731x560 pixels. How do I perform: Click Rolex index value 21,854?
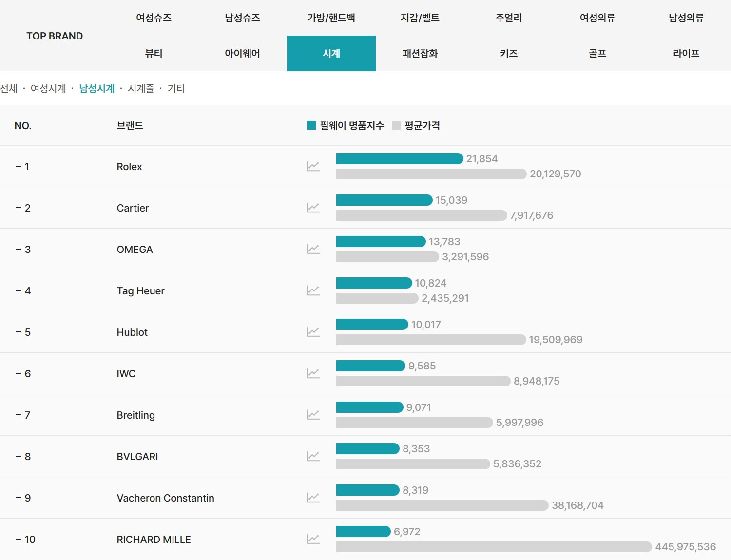[482, 159]
